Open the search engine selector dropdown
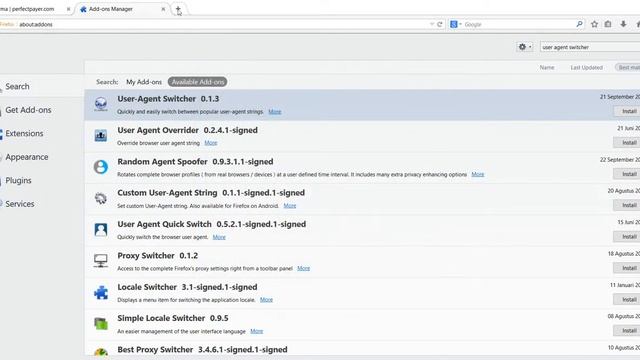640x360 pixels. [456, 24]
